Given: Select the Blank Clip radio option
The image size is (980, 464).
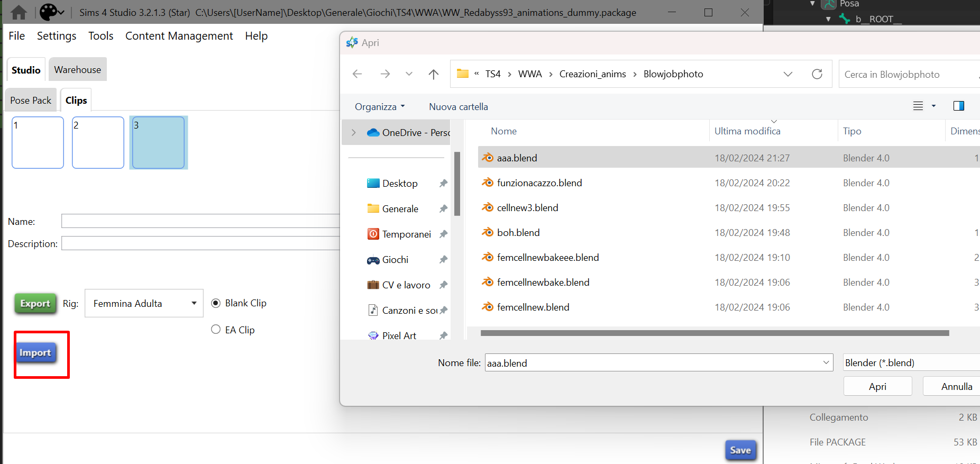Looking at the screenshot, I should click(x=216, y=303).
